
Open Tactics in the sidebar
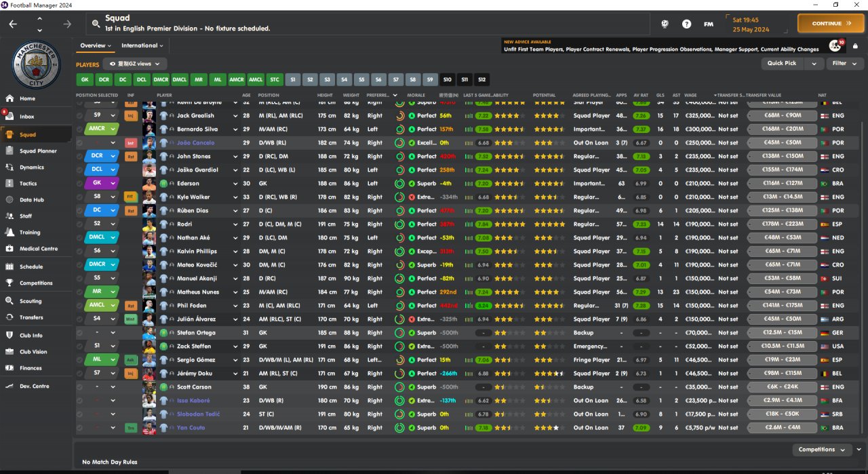(x=28, y=183)
